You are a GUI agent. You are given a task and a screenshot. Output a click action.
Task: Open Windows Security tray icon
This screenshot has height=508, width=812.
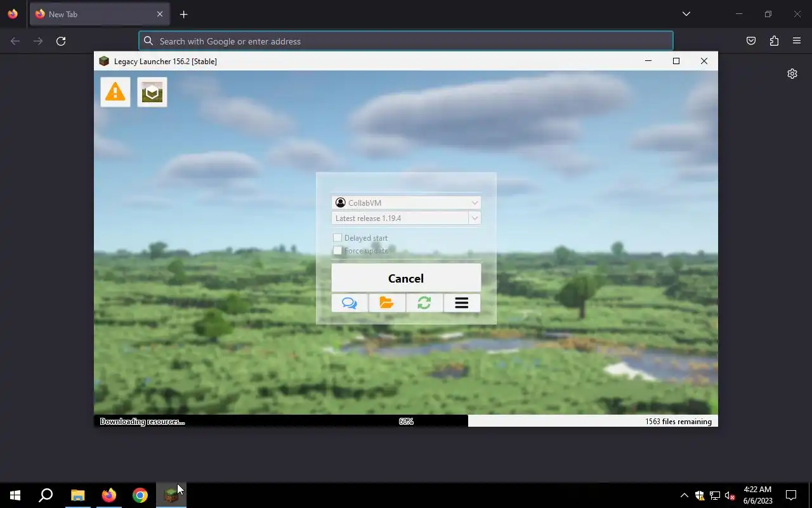click(x=700, y=495)
